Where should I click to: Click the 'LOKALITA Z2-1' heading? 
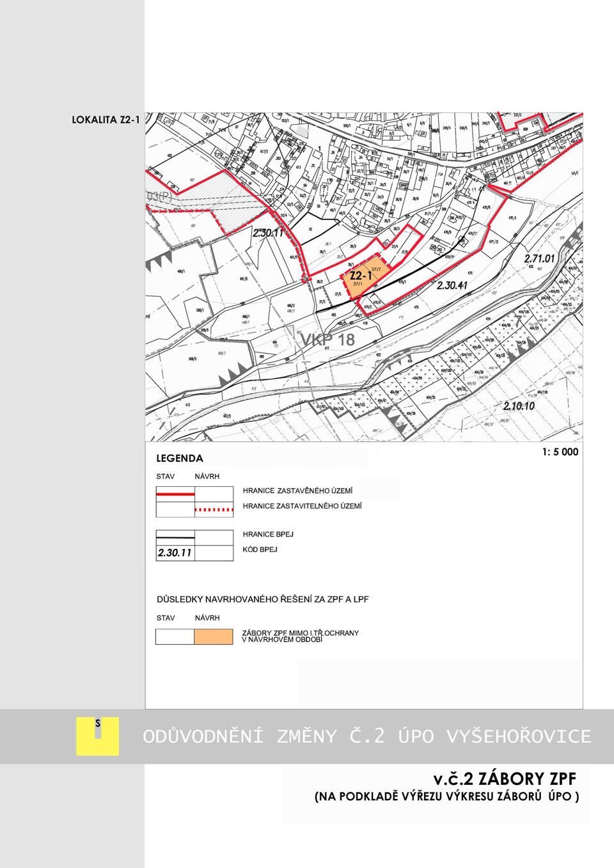pyautogui.click(x=106, y=120)
